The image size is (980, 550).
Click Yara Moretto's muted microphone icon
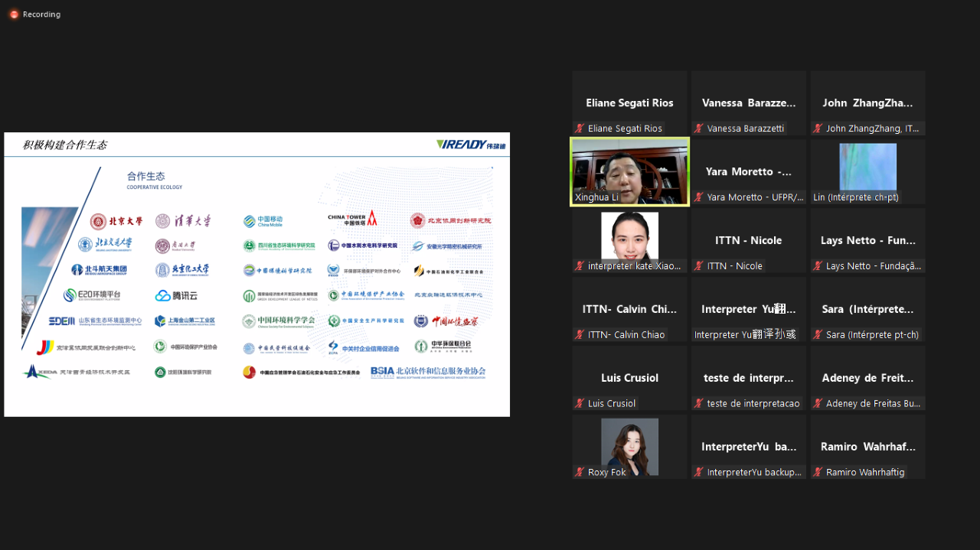(x=699, y=197)
